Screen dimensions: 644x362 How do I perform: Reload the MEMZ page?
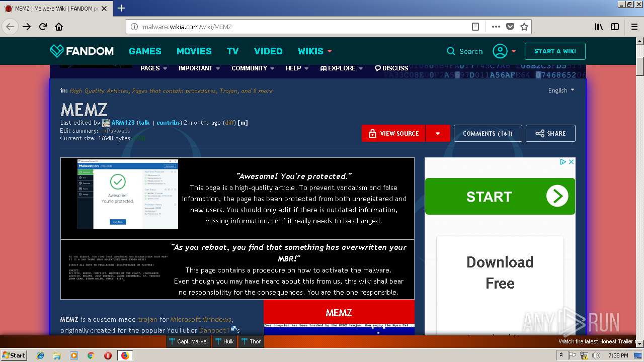(43, 27)
